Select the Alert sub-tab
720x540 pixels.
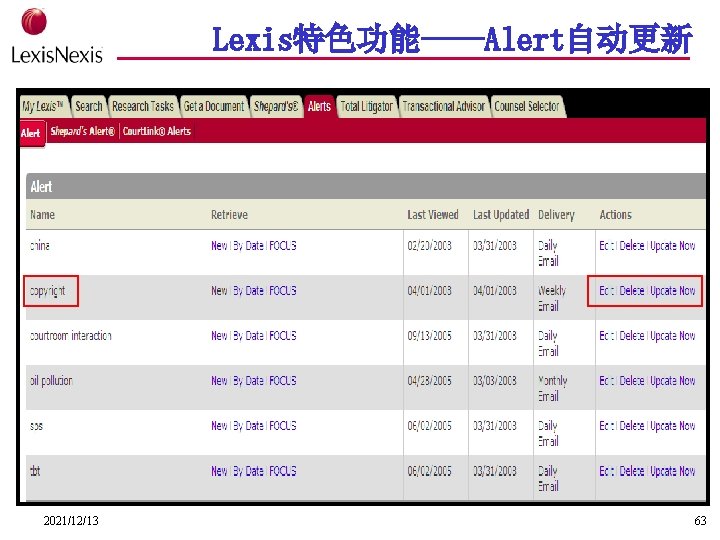31,133
